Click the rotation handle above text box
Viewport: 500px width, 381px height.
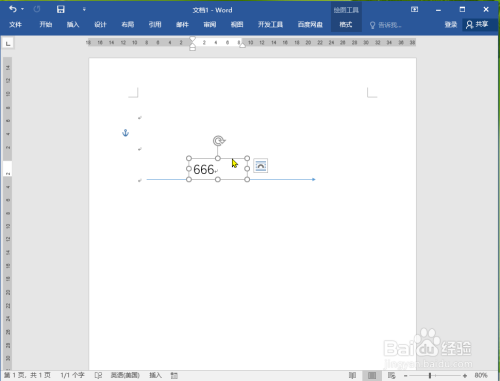(x=219, y=141)
